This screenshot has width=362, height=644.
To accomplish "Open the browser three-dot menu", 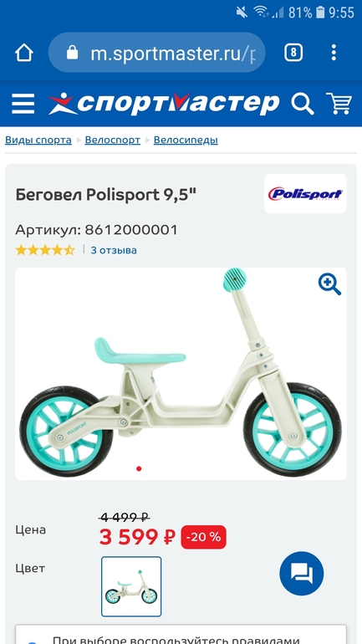I will click(x=334, y=53).
